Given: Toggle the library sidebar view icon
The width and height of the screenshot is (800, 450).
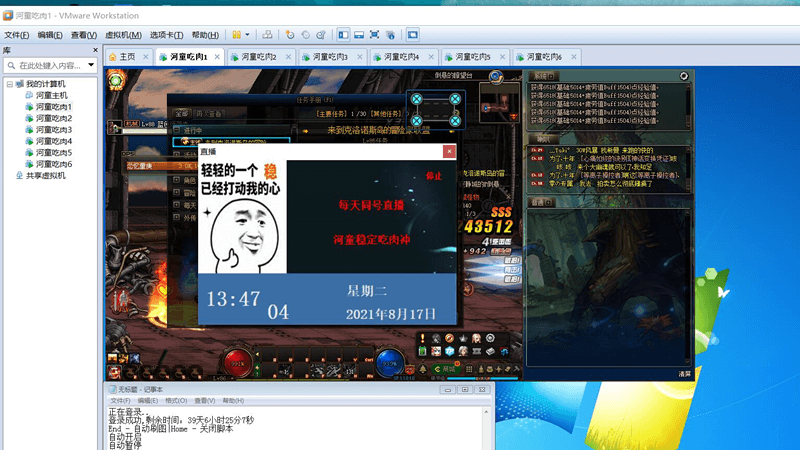Looking at the screenshot, I should coord(343,35).
